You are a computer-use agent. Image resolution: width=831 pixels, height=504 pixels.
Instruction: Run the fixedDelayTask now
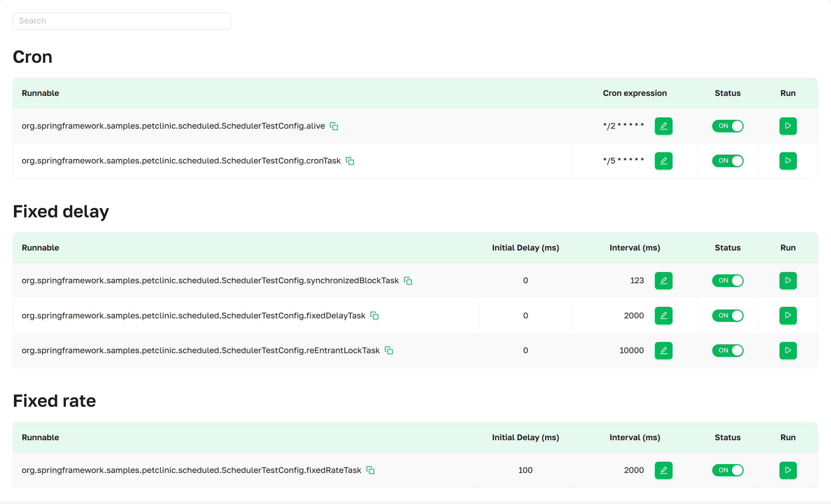pyautogui.click(x=788, y=316)
